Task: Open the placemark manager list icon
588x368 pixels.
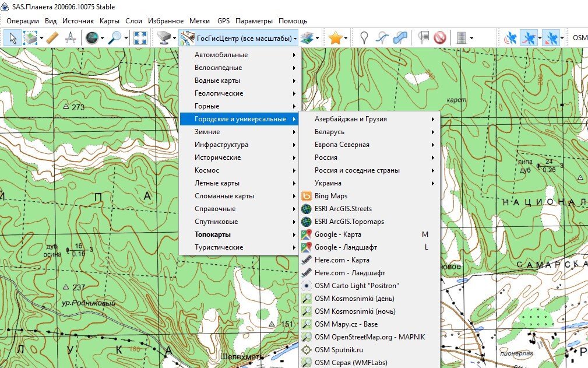Action: 423,38
